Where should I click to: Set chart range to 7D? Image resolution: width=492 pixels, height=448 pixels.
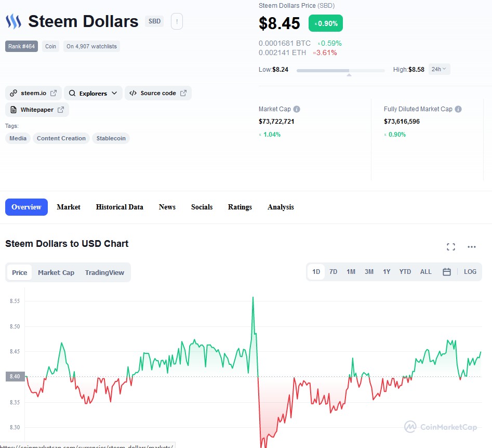[x=333, y=272]
